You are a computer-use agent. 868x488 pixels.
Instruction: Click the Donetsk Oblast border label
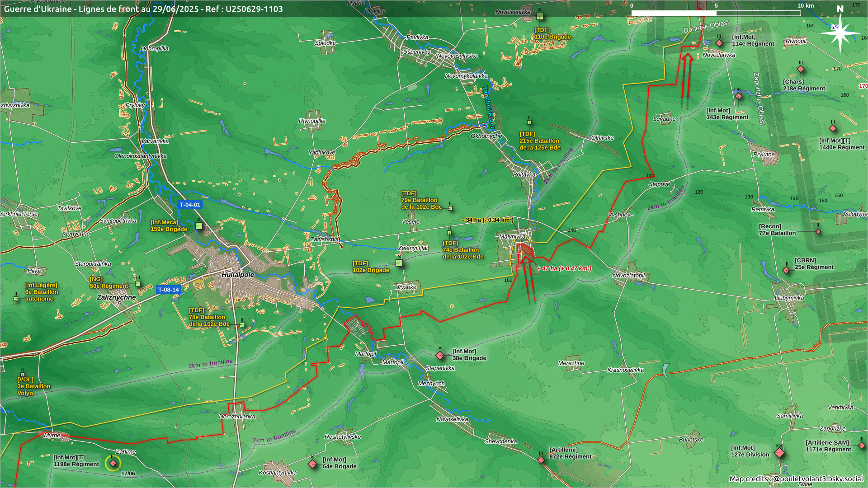click(x=706, y=26)
